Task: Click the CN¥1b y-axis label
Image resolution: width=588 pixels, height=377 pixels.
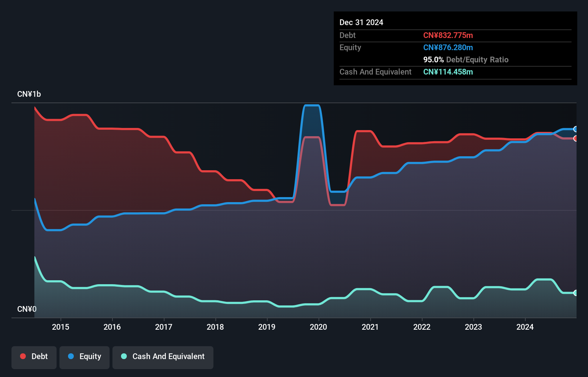Action: [29, 94]
